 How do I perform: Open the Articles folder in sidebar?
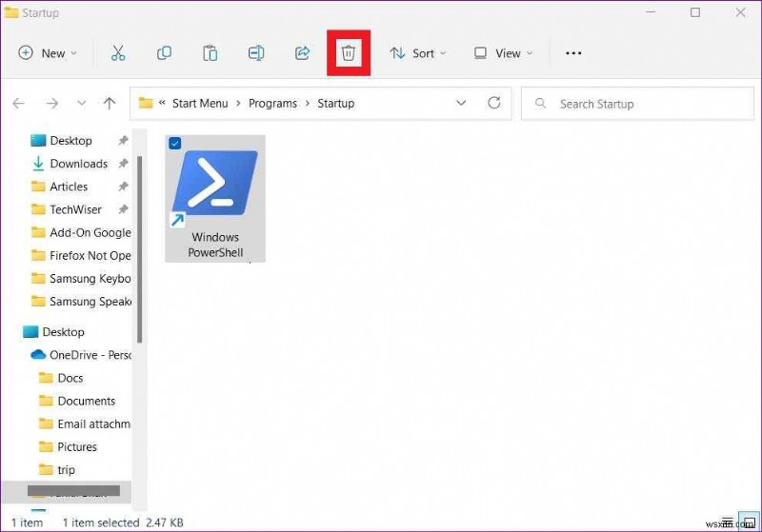(69, 187)
